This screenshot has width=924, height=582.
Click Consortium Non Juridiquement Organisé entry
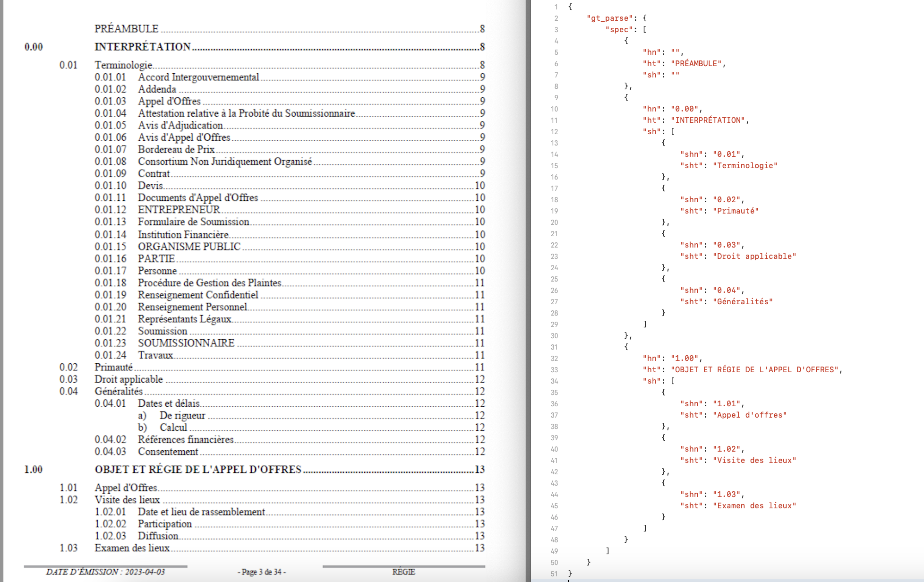225,162
